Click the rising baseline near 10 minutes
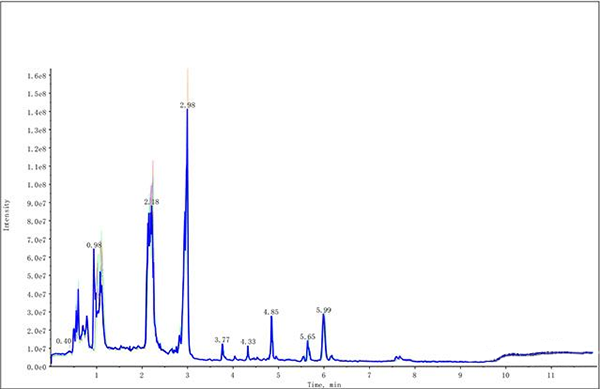Viewport: 600px width, 389px height. coord(502,358)
